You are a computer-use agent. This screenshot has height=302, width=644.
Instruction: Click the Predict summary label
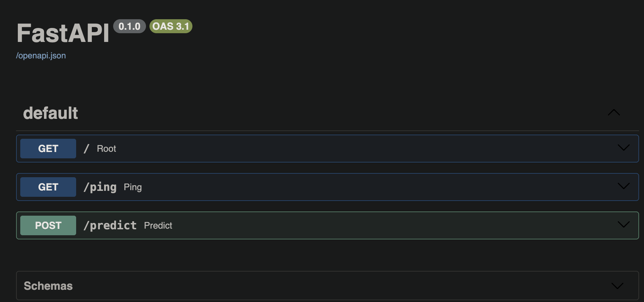pos(158,225)
